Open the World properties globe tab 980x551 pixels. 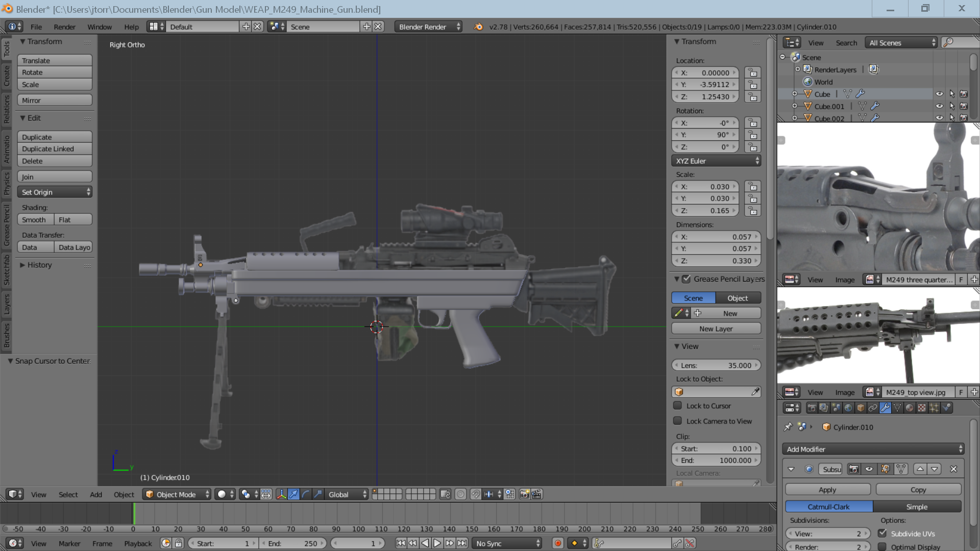pyautogui.click(x=848, y=408)
